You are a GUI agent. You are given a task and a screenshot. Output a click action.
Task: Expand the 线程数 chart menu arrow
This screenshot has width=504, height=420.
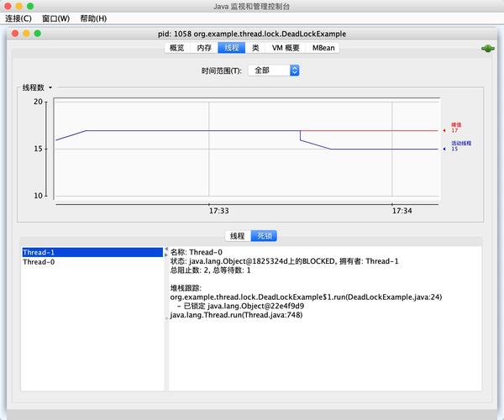[x=50, y=87]
